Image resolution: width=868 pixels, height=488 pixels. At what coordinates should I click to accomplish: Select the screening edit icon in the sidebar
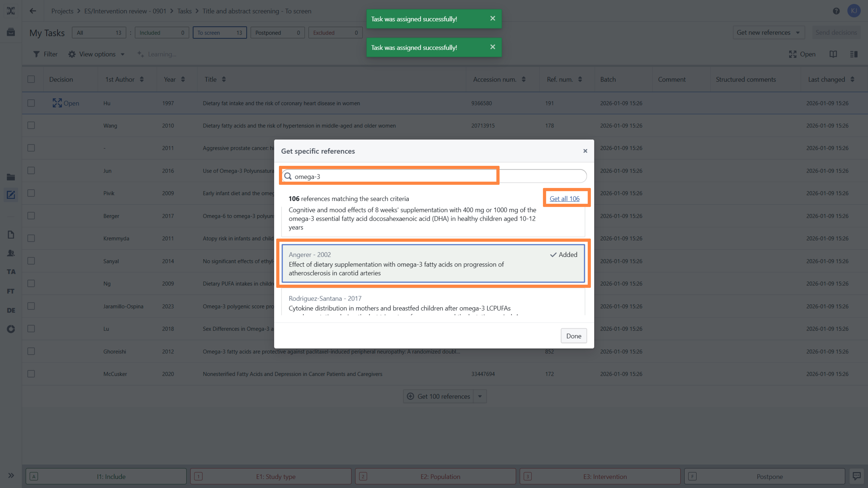11,195
